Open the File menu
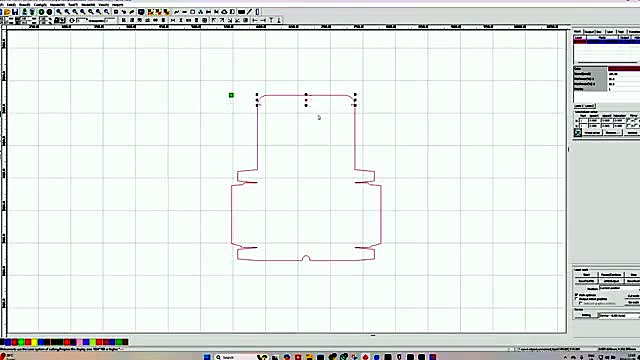This screenshot has height=360, width=640. click(2, 4)
